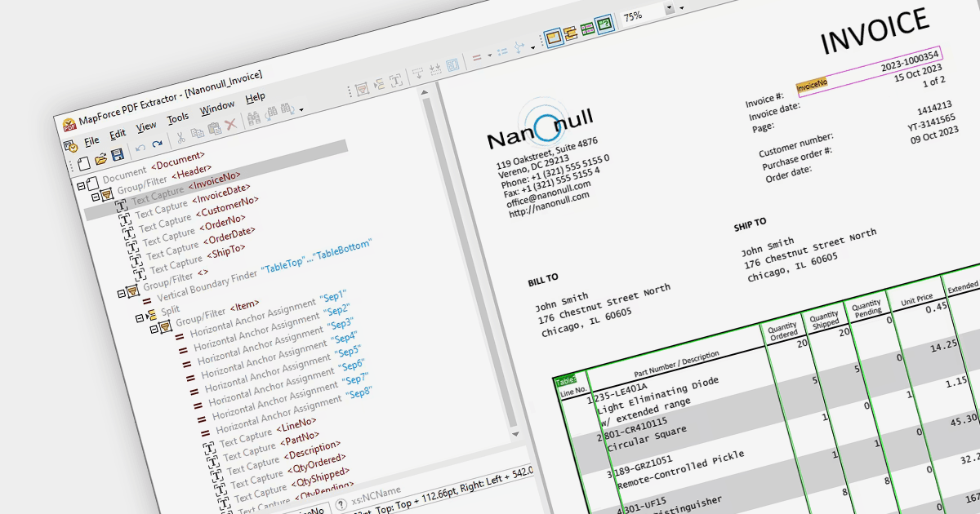Screen dimensions: 980x514
Task: Click the orange InvoiceNo highlight in the PDF
Action: point(813,83)
